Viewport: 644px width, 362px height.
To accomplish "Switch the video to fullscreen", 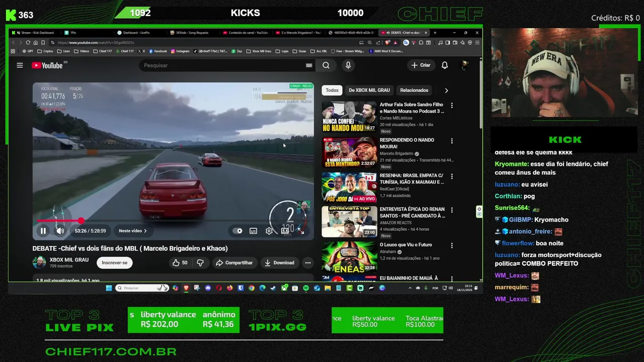I will pos(300,231).
